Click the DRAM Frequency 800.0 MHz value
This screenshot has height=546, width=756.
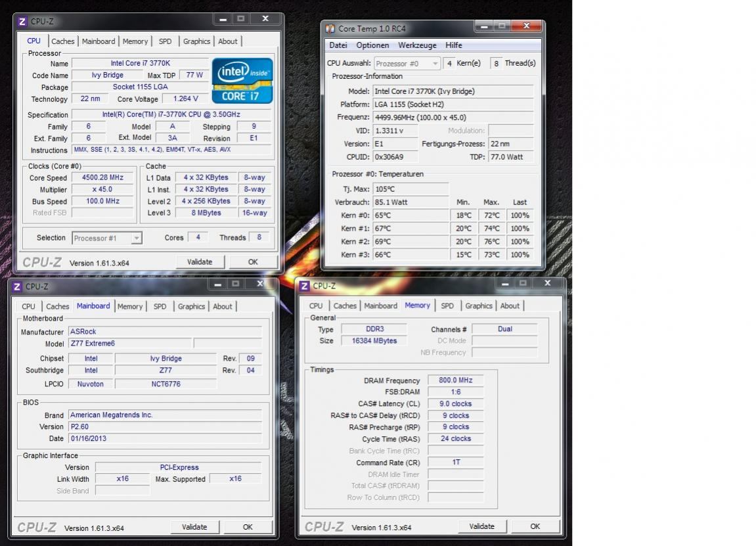tap(456, 380)
